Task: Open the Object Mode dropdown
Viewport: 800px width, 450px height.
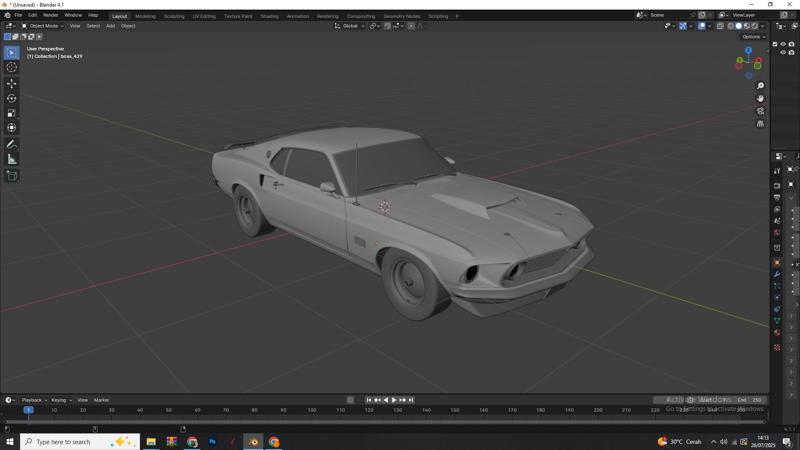Action: tap(42, 26)
